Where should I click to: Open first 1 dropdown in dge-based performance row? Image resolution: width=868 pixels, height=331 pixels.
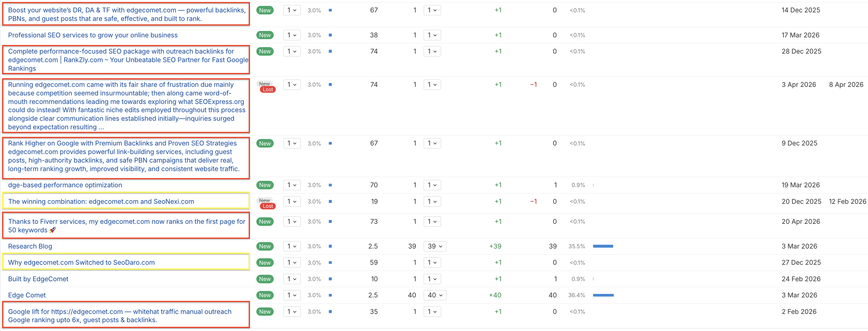click(292, 185)
